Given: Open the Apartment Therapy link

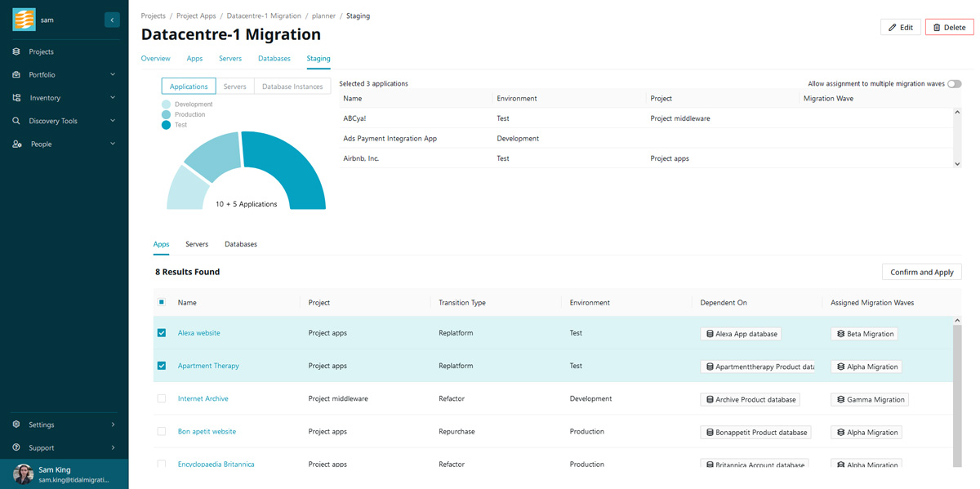Looking at the screenshot, I should tap(208, 366).
